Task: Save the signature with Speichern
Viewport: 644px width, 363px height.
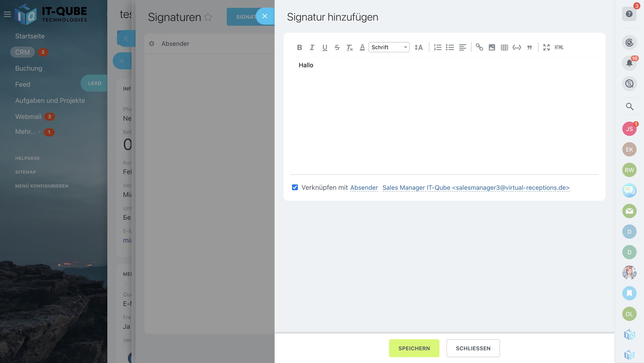Action: (x=414, y=348)
